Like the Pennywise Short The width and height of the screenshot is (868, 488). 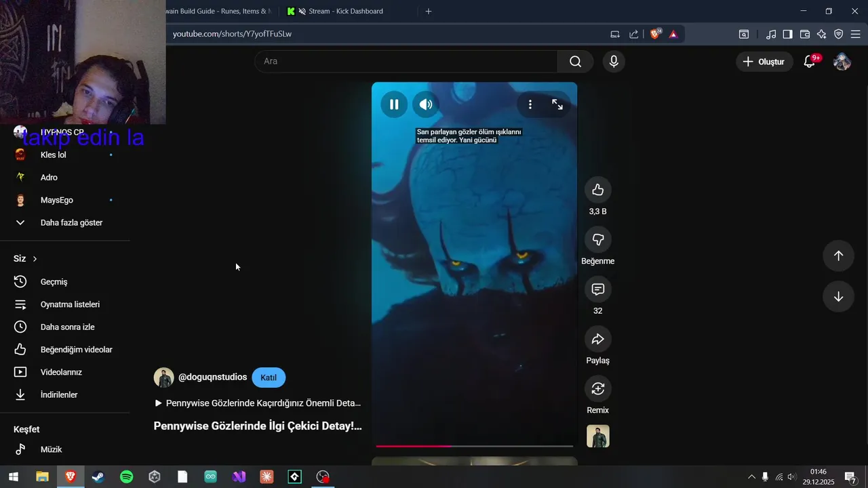598,190
